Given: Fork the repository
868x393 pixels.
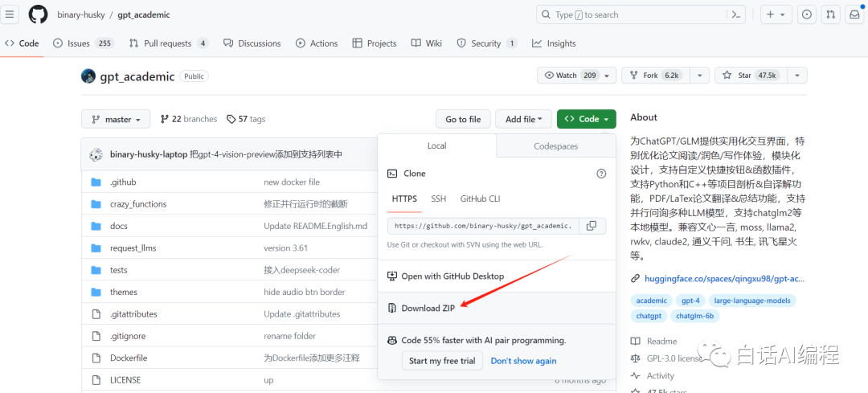Looking at the screenshot, I should [x=657, y=76].
